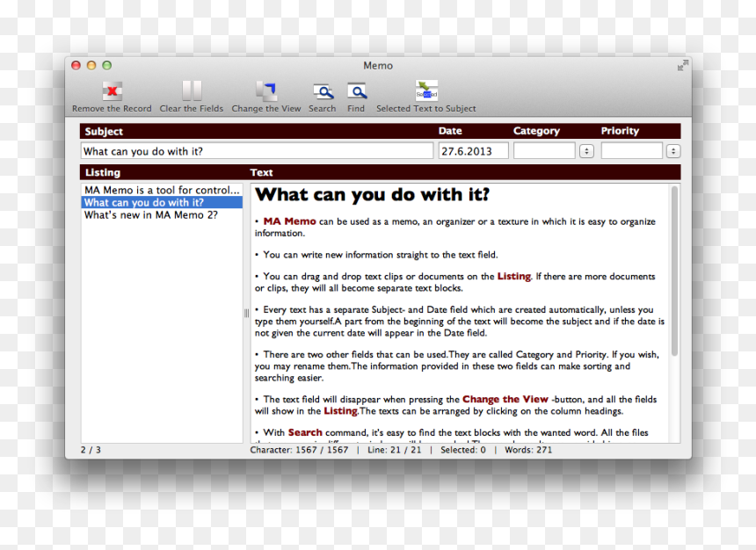Toggle layout with Change the View icon
Viewport: 756px width, 550px height.
(266, 90)
